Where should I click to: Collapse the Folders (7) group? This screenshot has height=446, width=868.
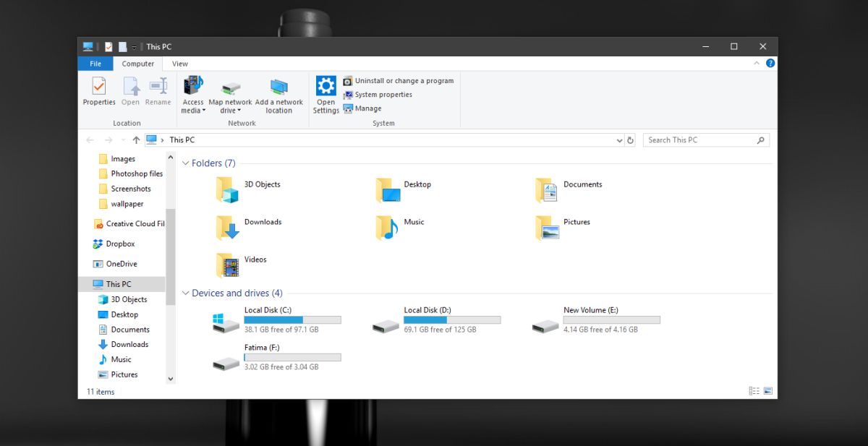(x=186, y=163)
